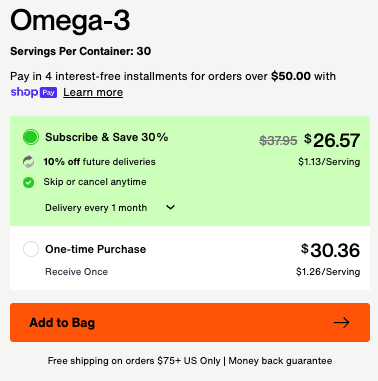Select the Subscribe & Save 30% radio button
378x381 pixels.
coord(31,137)
